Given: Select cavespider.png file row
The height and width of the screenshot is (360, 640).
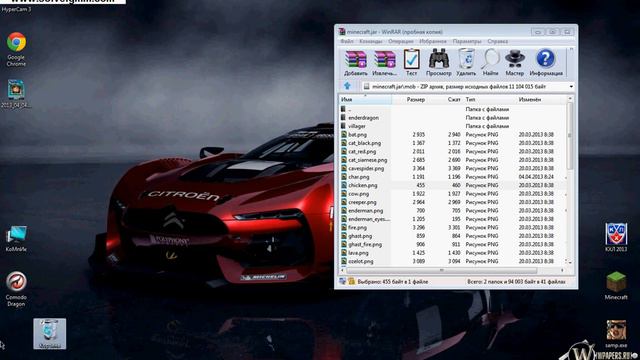Looking at the screenshot, I should (x=453, y=168).
